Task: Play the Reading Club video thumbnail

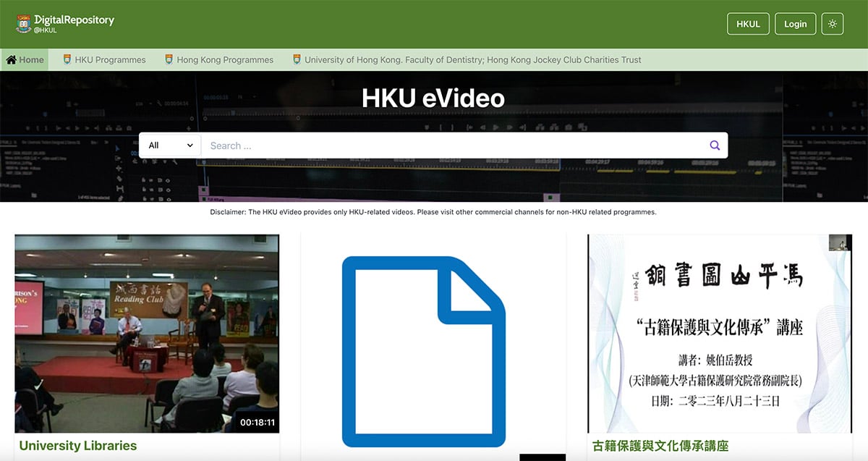Action: click(147, 333)
